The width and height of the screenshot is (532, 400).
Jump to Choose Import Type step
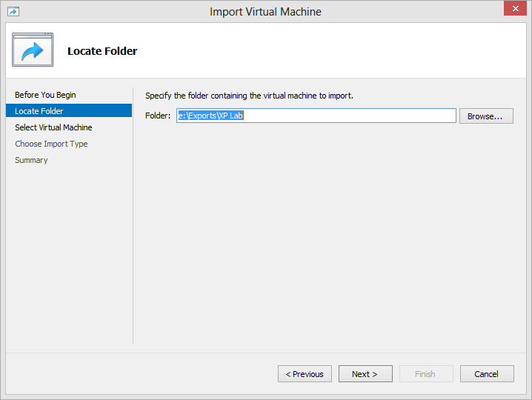click(x=51, y=144)
